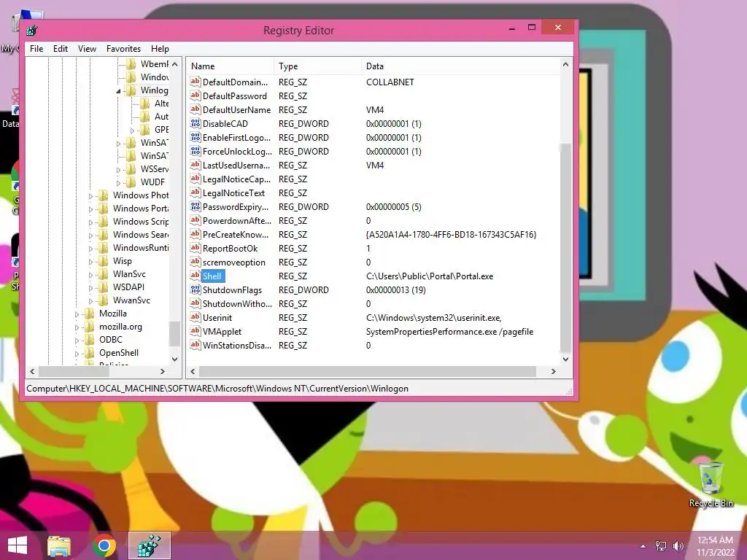Click the Mozilla key folder icon
747x560 pixels.
tap(89, 314)
